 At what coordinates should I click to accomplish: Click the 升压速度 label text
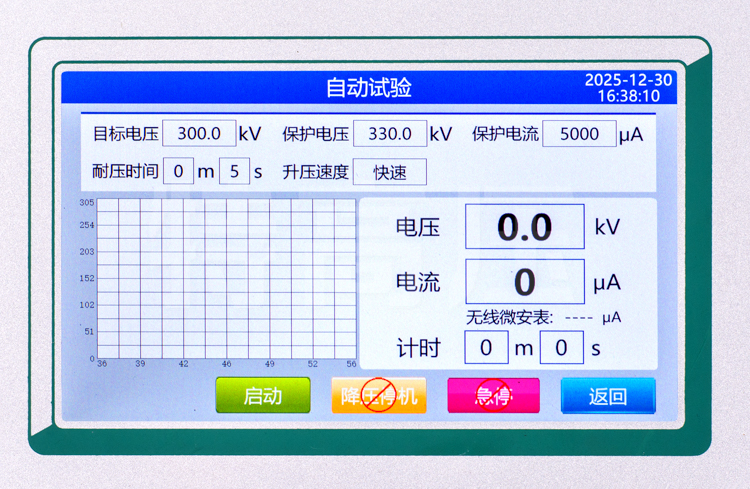pos(315,172)
